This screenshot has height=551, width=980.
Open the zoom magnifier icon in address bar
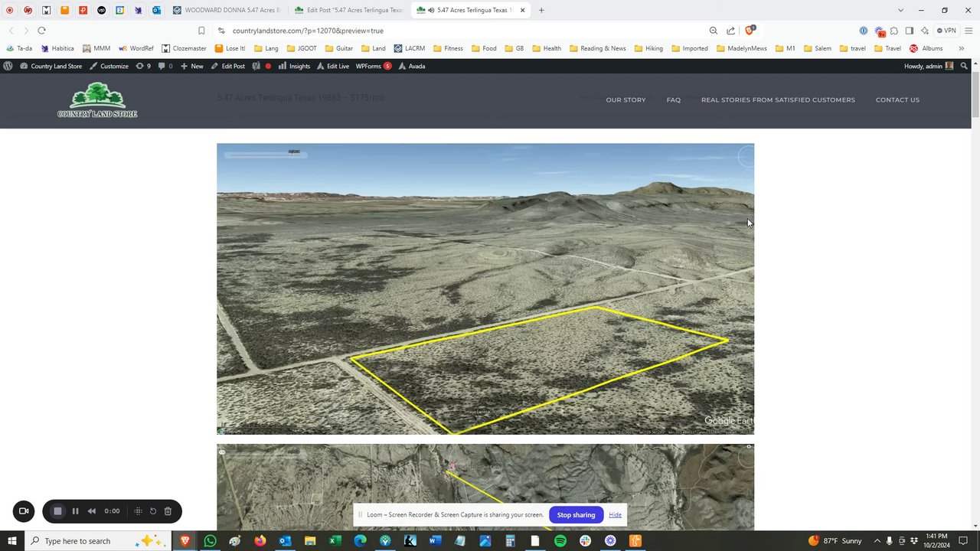point(713,31)
